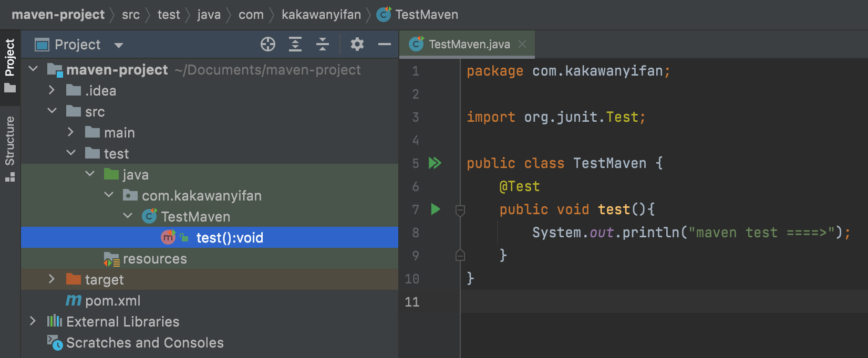This screenshot has height=358, width=868.
Task: Toggle the Structure tool window sidebar tab
Action: click(10, 148)
